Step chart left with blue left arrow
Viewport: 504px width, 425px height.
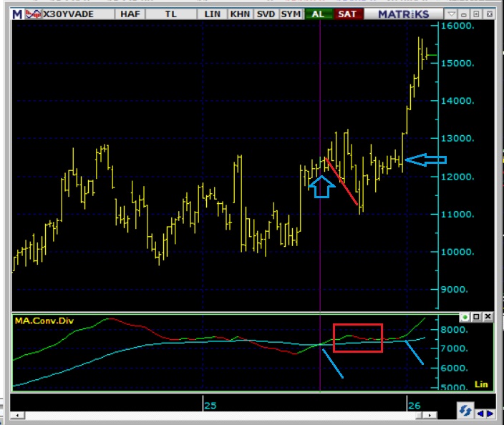tap(481, 413)
